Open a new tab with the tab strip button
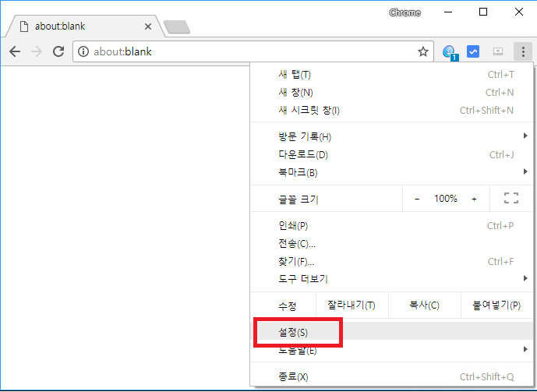This screenshot has width=537, height=392. pos(177,26)
